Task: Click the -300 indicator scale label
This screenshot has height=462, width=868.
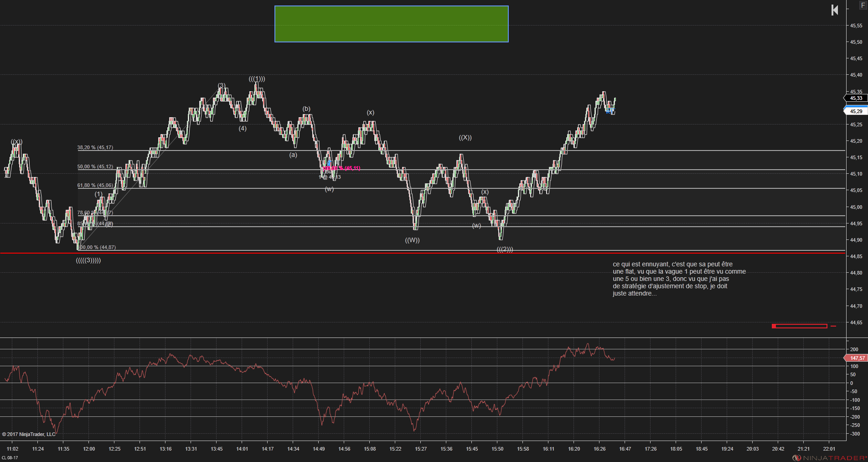Action: (855, 434)
